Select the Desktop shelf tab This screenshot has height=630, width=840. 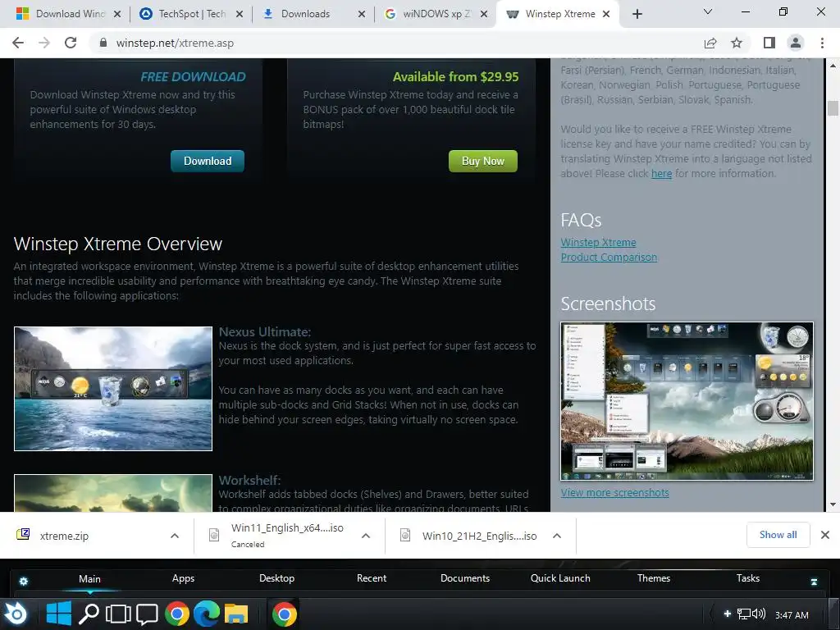(x=276, y=578)
